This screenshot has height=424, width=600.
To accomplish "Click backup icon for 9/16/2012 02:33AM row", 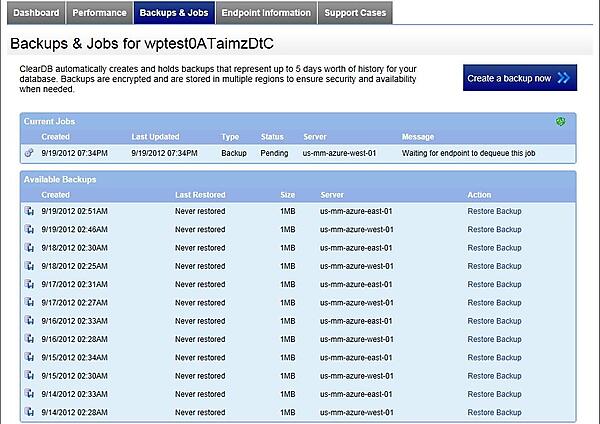I will pyautogui.click(x=29, y=320).
